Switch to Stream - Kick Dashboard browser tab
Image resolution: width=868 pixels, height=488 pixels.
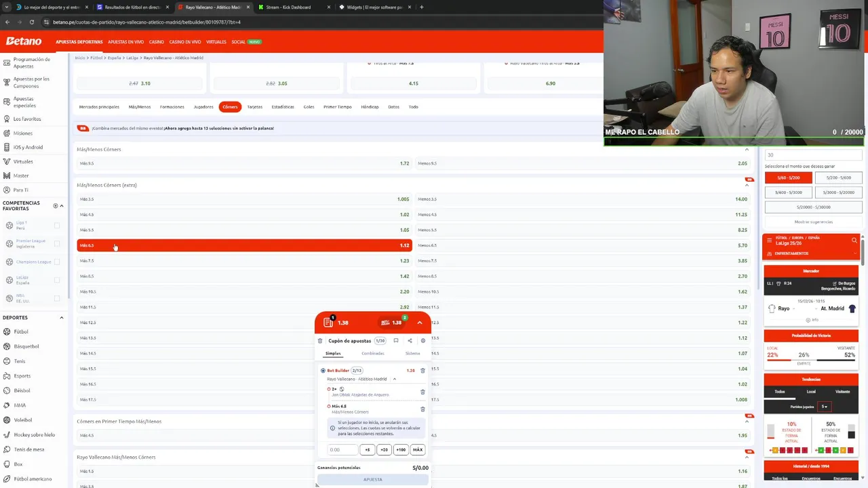288,7
